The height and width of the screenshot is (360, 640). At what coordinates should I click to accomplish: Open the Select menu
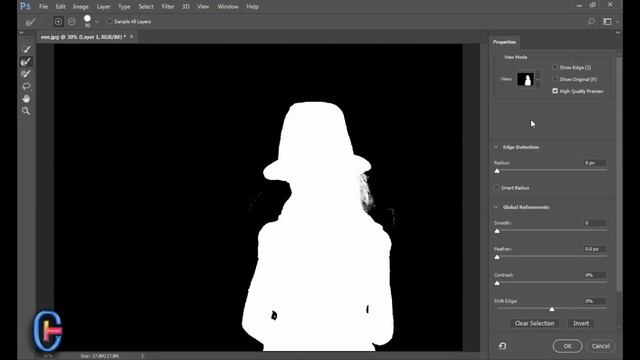(x=146, y=7)
